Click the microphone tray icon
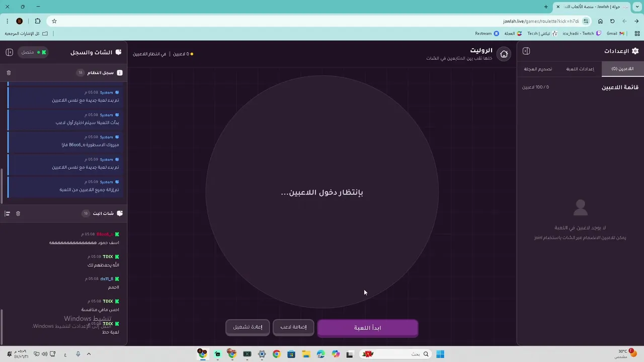Screen dimensions: 644x362 [78, 354]
